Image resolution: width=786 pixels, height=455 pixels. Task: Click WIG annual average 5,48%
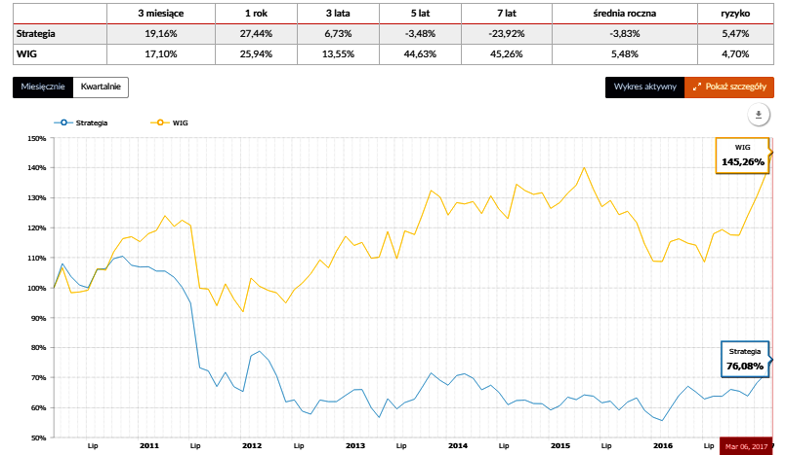[625, 54]
